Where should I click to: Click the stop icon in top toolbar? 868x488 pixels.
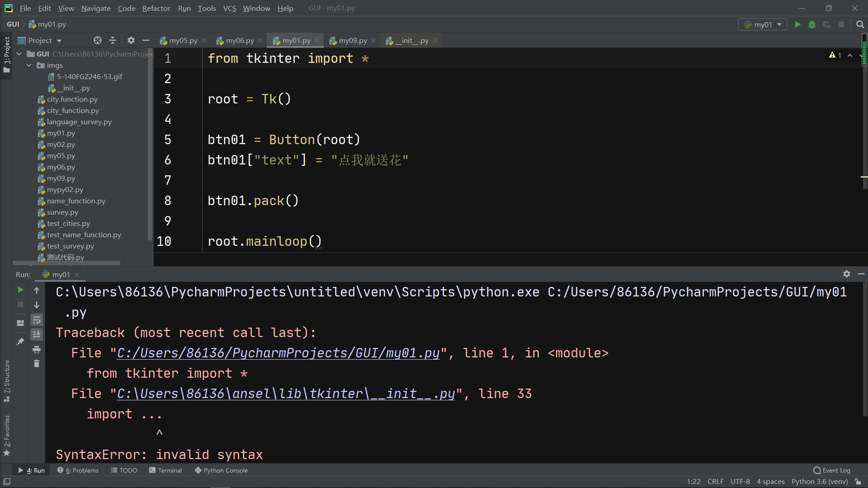pyautogui.click(x=841, y=24)
